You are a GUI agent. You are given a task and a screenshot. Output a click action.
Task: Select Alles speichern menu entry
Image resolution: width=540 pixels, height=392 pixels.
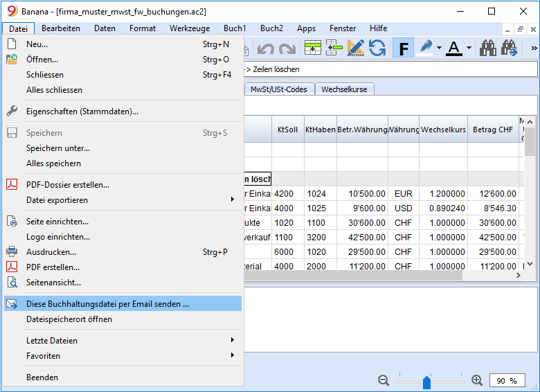coord(123,163)
